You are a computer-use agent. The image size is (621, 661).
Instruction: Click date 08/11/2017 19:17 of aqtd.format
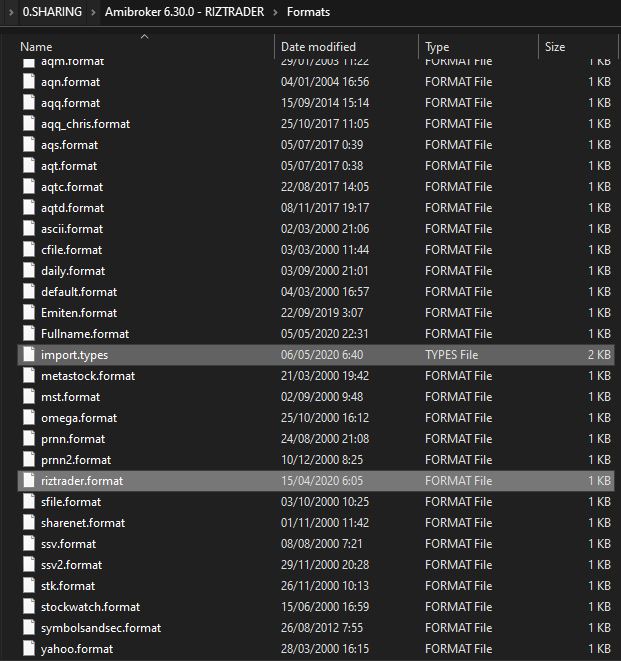(x=325, y=207)
